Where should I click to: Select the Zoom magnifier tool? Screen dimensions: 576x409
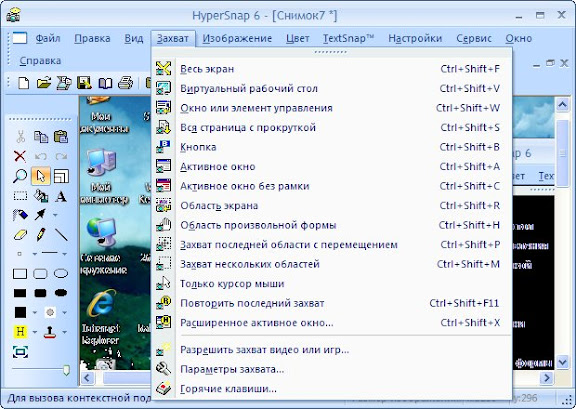tap(20, 176)
